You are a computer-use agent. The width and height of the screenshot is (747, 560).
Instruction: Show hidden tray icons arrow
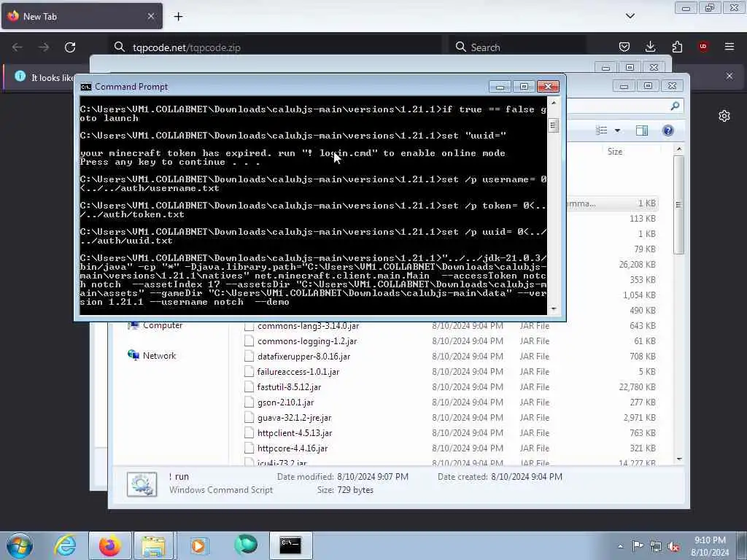pos(620,546)
